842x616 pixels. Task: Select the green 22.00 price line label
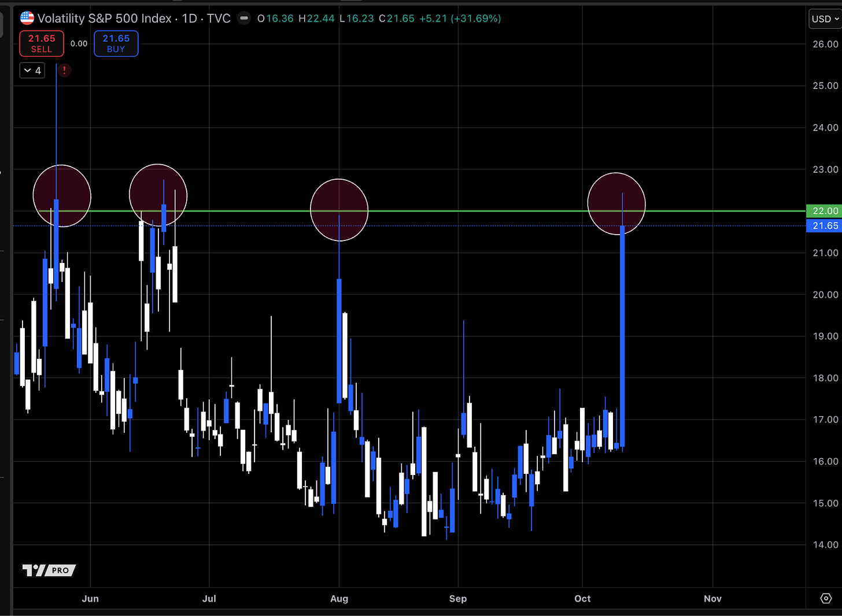click(825, 211)
